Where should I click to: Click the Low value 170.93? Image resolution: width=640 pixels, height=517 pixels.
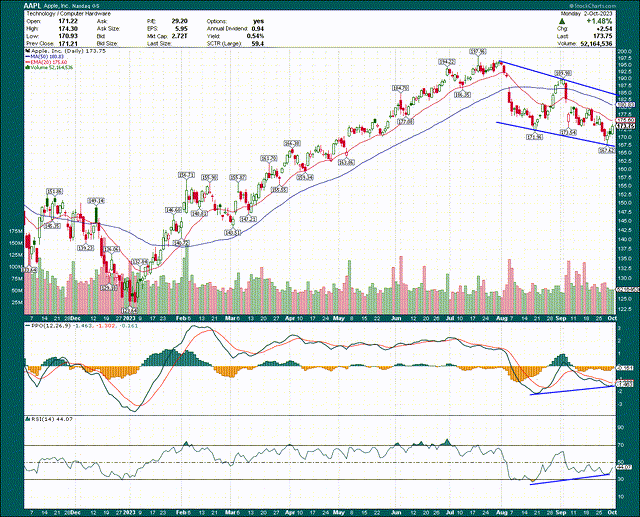(68, 36)
